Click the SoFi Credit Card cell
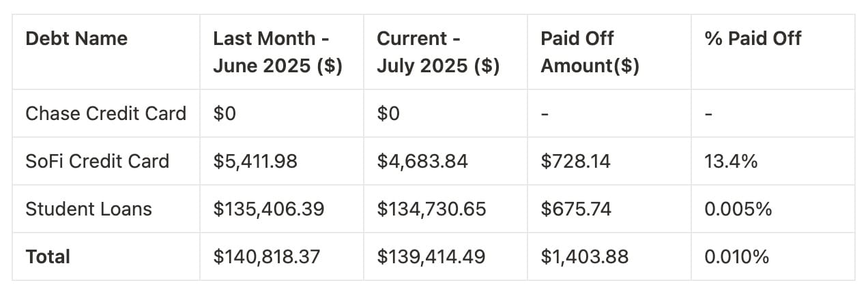Image resolution: width=868 pixels, height=296 pixels. 97,161
